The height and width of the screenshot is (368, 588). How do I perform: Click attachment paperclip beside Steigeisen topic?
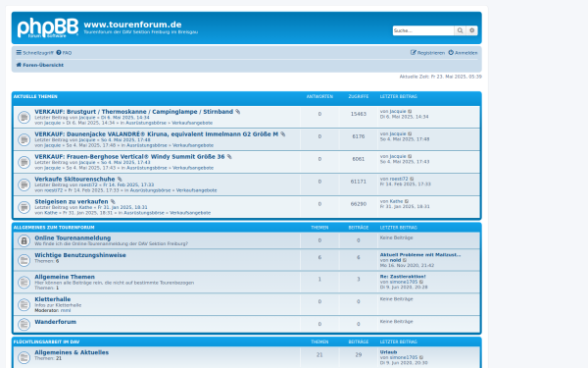[x=113, y=202]
